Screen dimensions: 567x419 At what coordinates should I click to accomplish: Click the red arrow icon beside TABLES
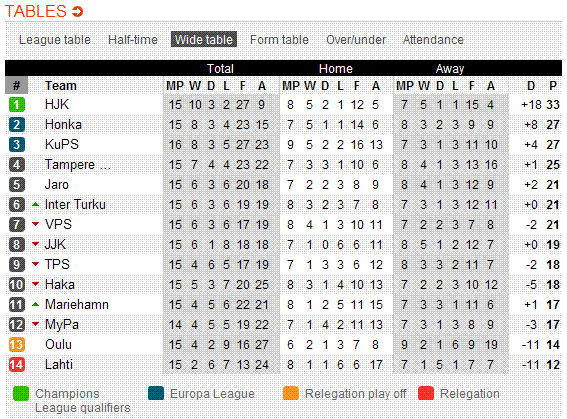click(77, 12)
